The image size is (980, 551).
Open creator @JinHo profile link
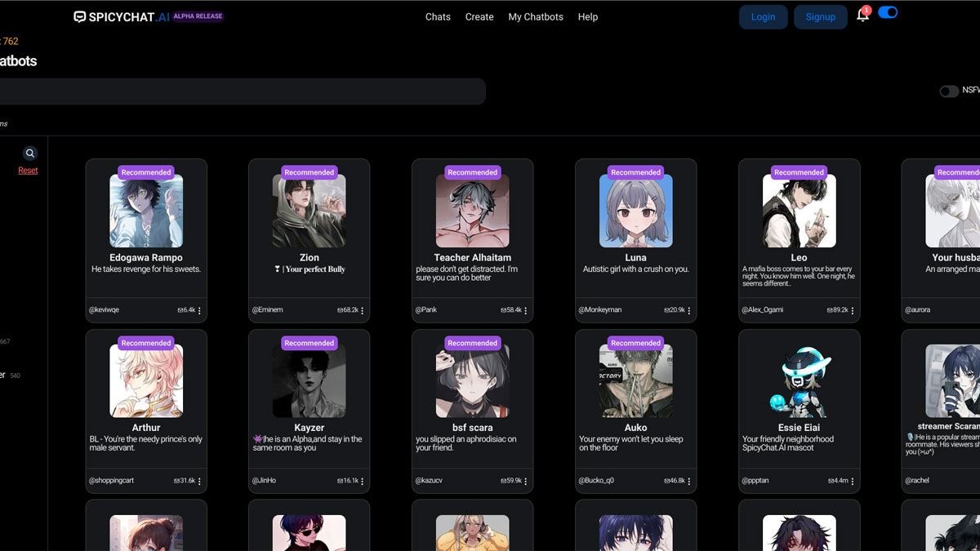point(264,481)
